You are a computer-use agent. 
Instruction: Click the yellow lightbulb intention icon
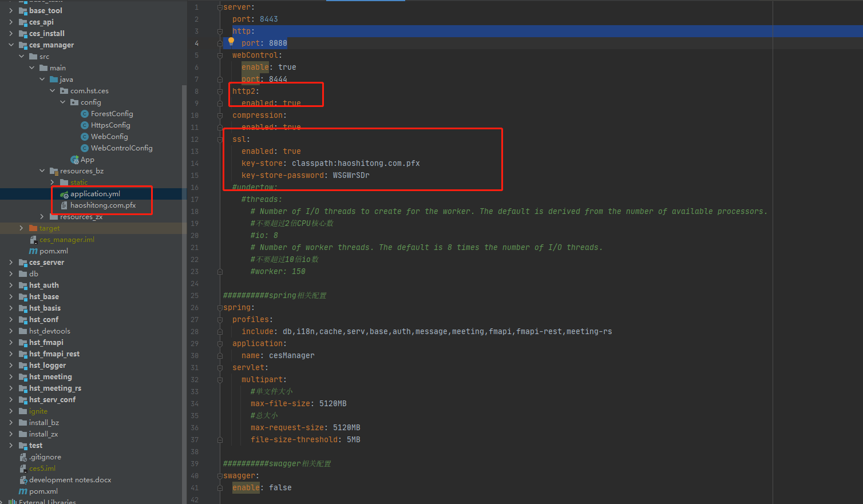pyautogui.click(x=231, y=41)
